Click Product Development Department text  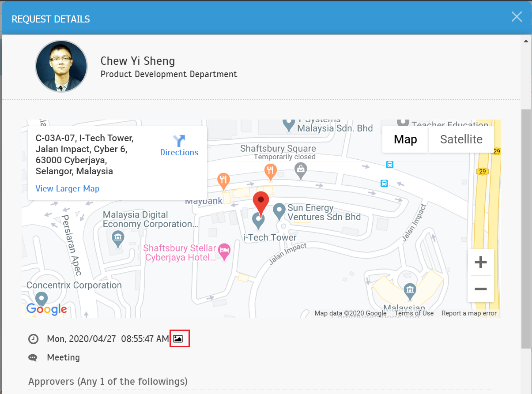[x=169, y=74]
